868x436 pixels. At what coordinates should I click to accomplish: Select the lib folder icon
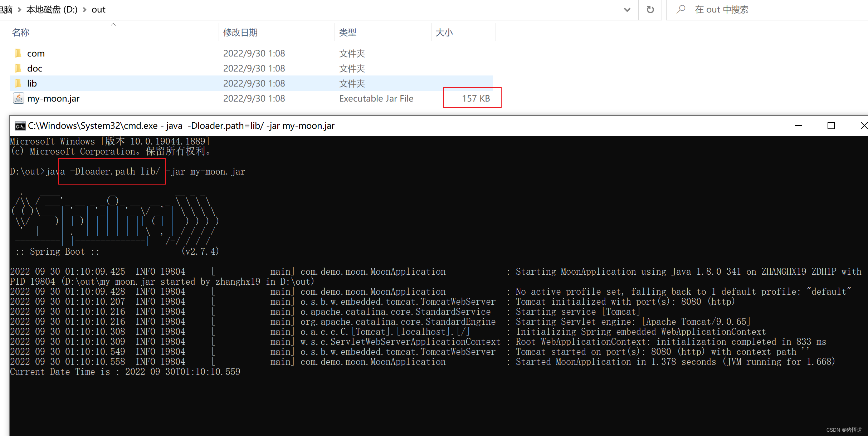18,83
